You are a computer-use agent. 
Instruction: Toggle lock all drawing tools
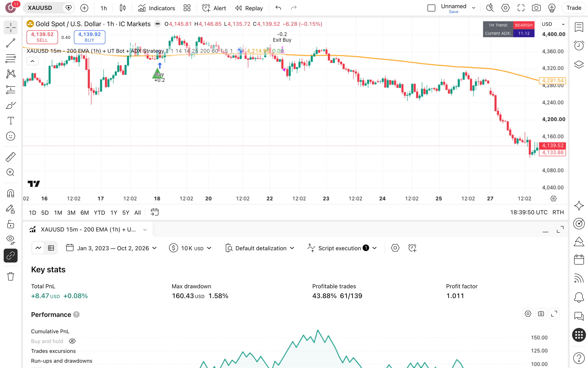(11, 224)
